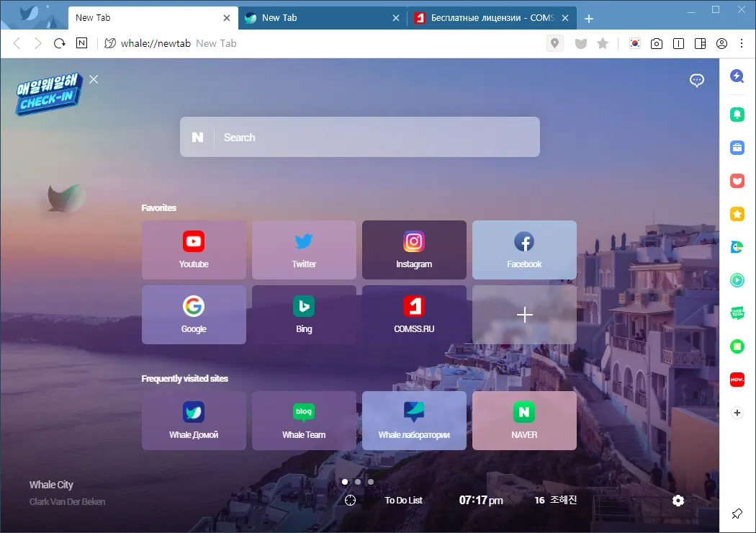756x533 pixels.
Task: Click the 16 조해진 date text
Action: pyautogui.click(x=555, y=500)
